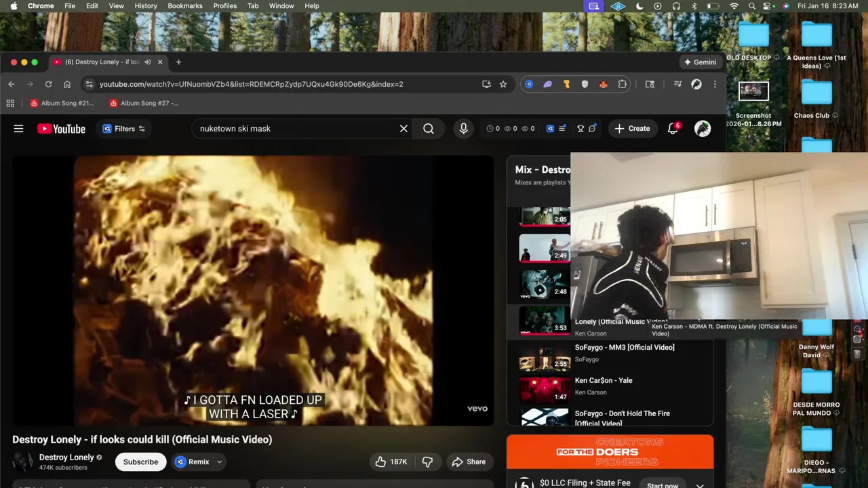Click the Chrome address bar URL

coord(251,84)
